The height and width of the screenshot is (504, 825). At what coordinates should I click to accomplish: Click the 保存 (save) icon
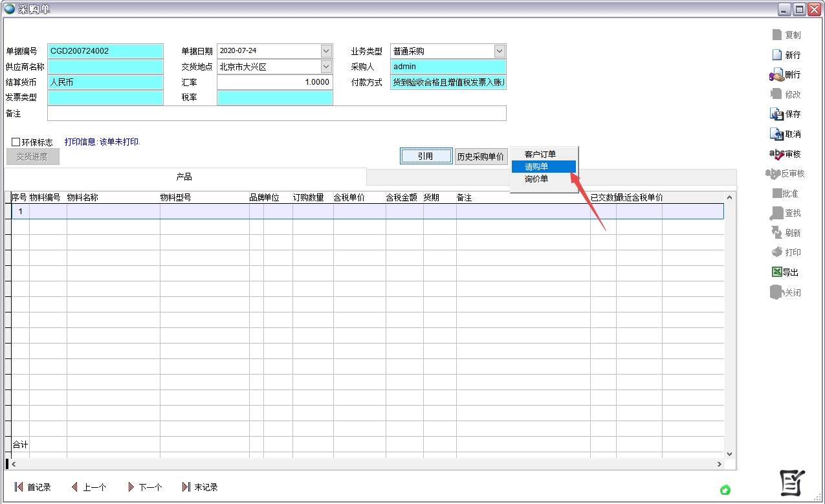[776, 115]
